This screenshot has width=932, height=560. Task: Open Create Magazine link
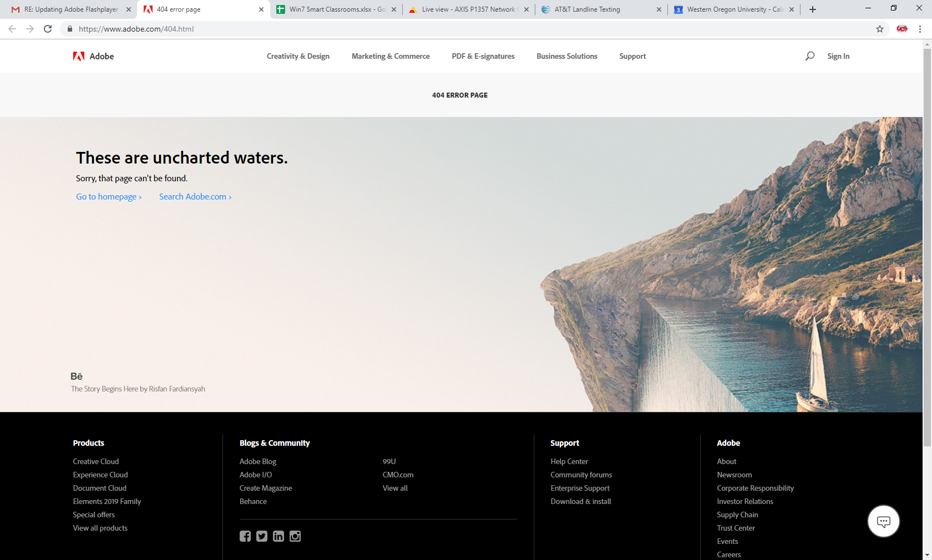click(x=266, y=488)
